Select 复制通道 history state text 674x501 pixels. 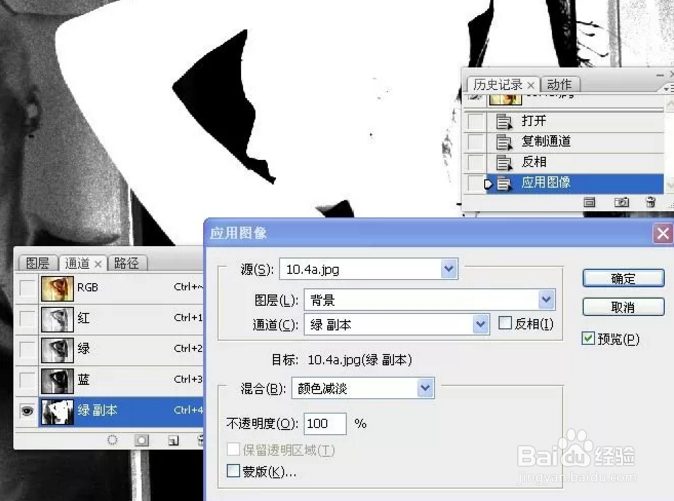click(546, 141)
